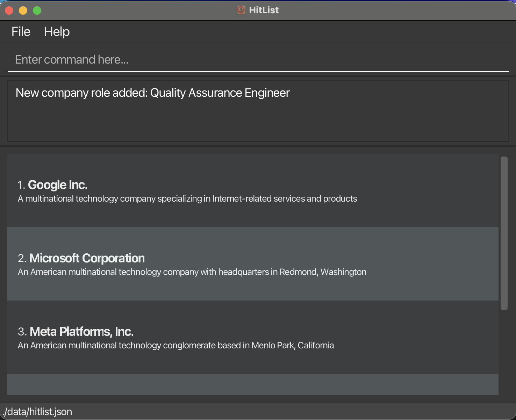Click the HitList application icon in the title bar
Screen dimensions: 516x420
pos(241,10)
